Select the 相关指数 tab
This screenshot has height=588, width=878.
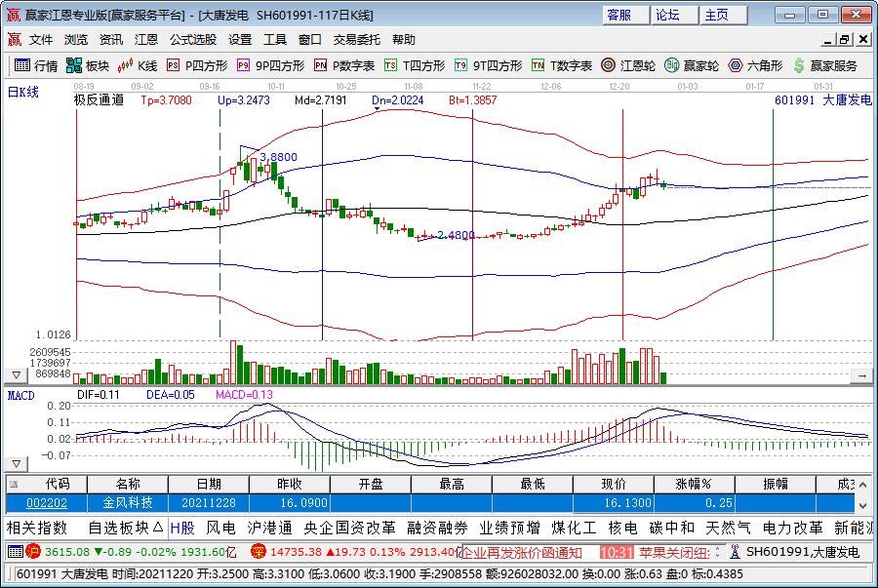click(37, 528)
